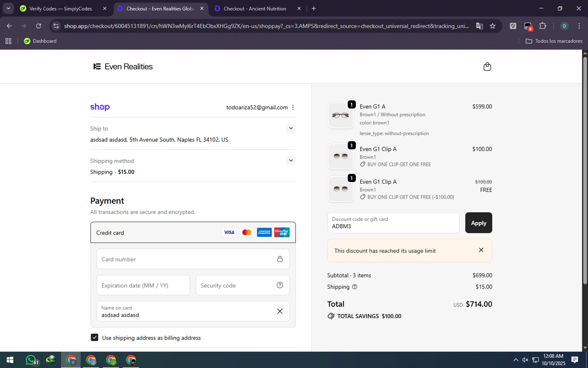Click the email todoariza52@gmail.com

pyautogui.click(x=257, y=107)
